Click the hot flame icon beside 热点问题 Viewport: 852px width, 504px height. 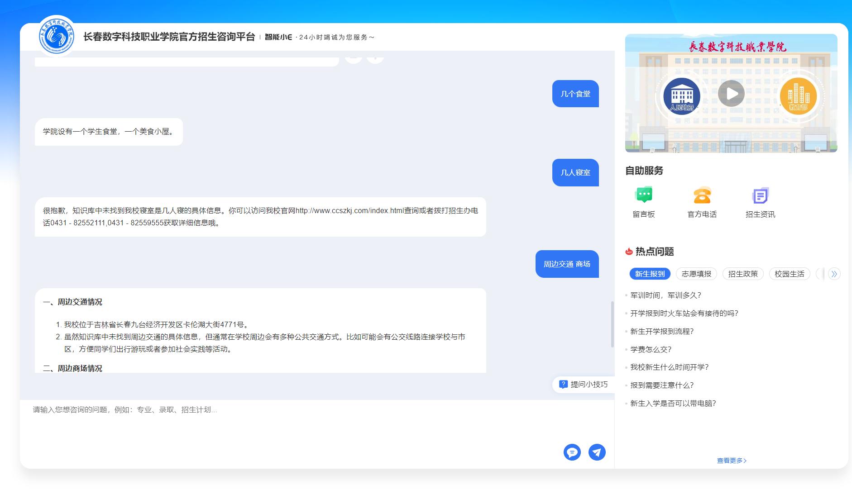(629, 252)
